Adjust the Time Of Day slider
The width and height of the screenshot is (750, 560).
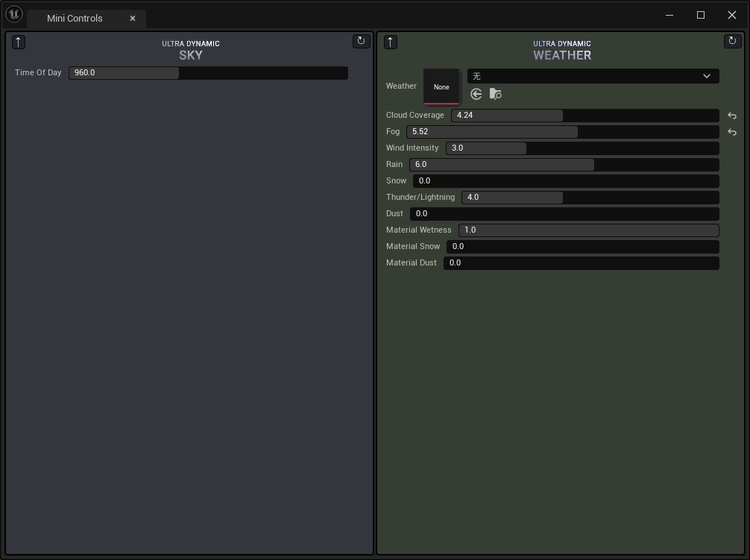tap(208, 72)
